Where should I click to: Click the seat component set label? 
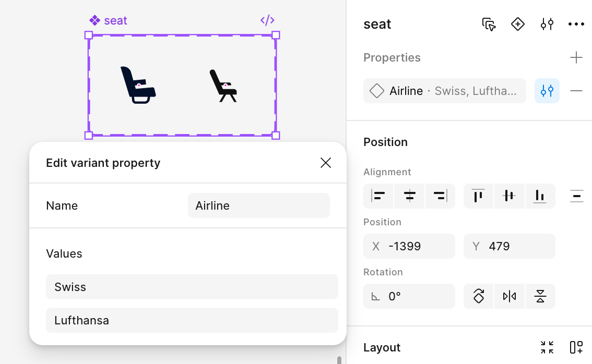(109, 20)
